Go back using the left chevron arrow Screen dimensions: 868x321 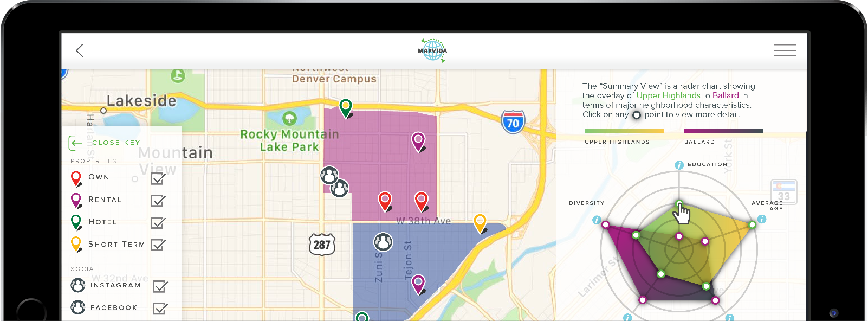click(x=80, y=50)
